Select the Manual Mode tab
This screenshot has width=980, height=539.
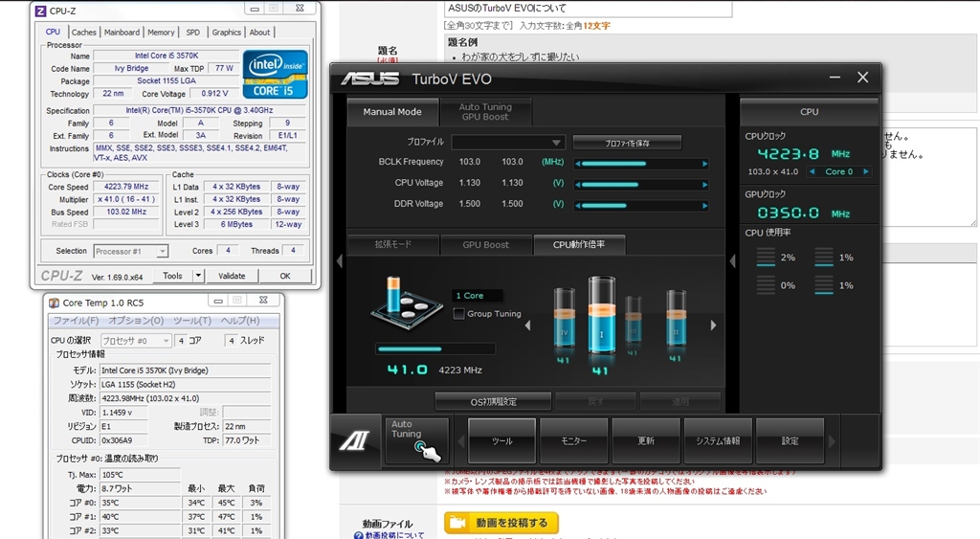coord(392,112)
